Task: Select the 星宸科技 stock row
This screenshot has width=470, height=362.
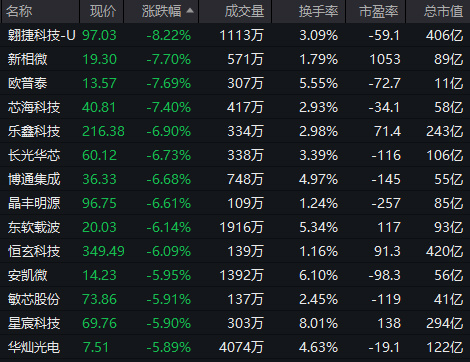Action: [235, 323]
